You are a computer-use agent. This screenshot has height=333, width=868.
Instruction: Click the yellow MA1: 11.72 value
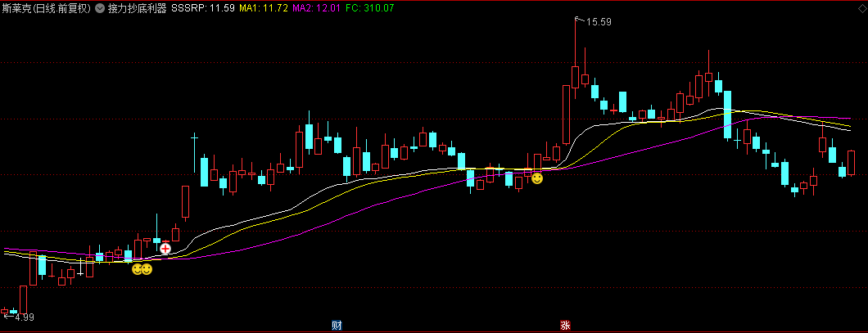(x=264, y=9)
